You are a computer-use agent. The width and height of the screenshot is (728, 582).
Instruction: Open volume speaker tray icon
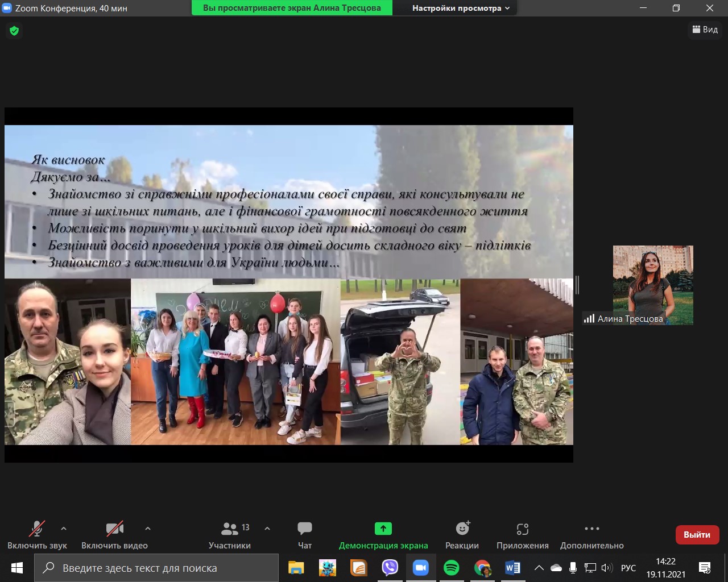tap(607, 568)
